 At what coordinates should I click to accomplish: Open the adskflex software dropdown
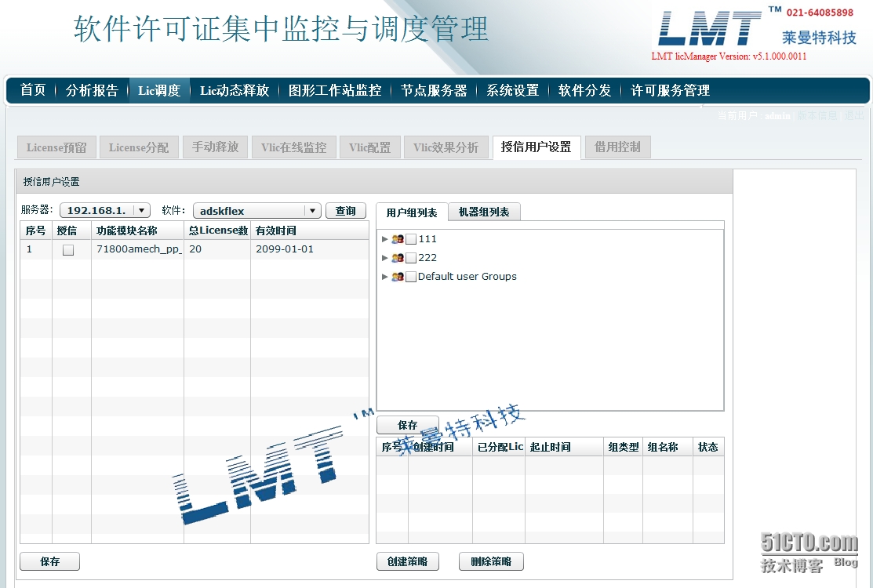click(312, 211)
